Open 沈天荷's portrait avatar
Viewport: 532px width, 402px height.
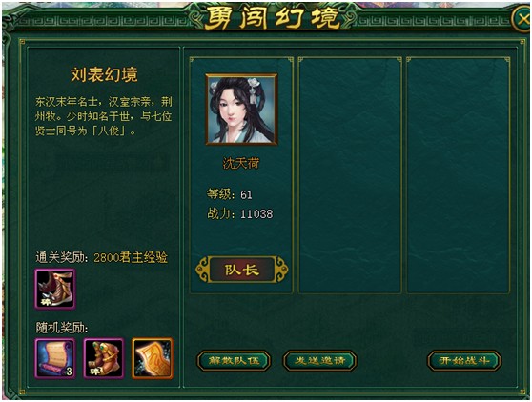point(241,110)
